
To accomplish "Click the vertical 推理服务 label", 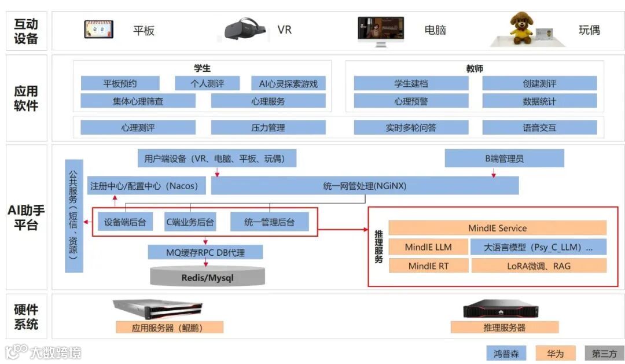I will point(378,247).
